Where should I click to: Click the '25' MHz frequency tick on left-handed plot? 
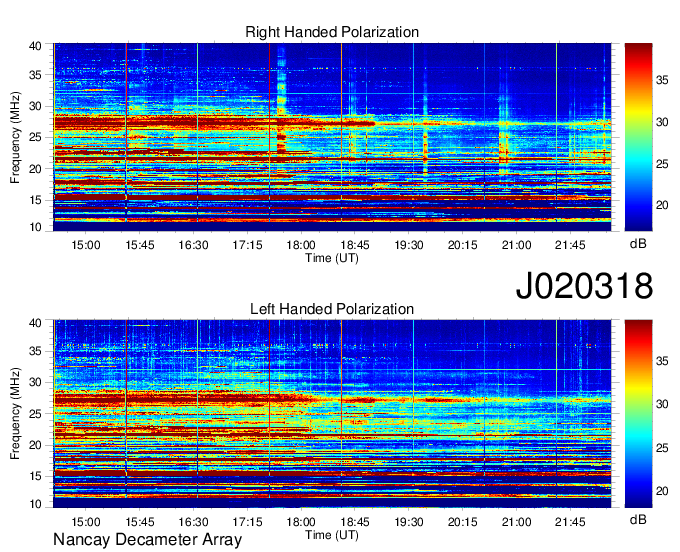[36, 414]
